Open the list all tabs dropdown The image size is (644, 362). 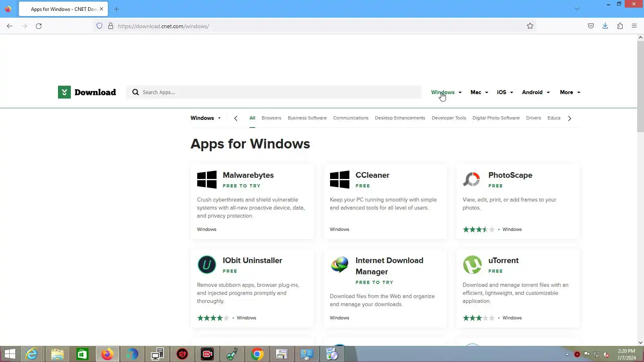577,9
